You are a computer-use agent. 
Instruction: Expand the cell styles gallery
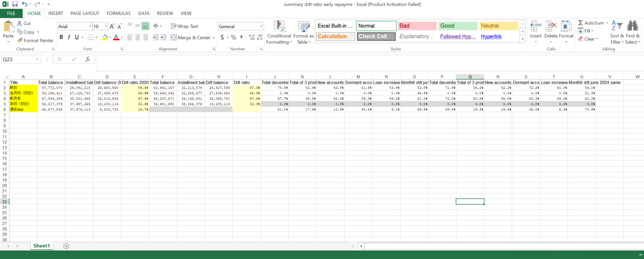click(523, 39)
